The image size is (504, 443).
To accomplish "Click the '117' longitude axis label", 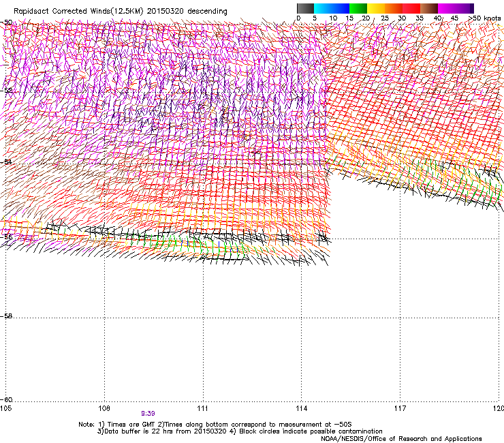I will [400, 408].
